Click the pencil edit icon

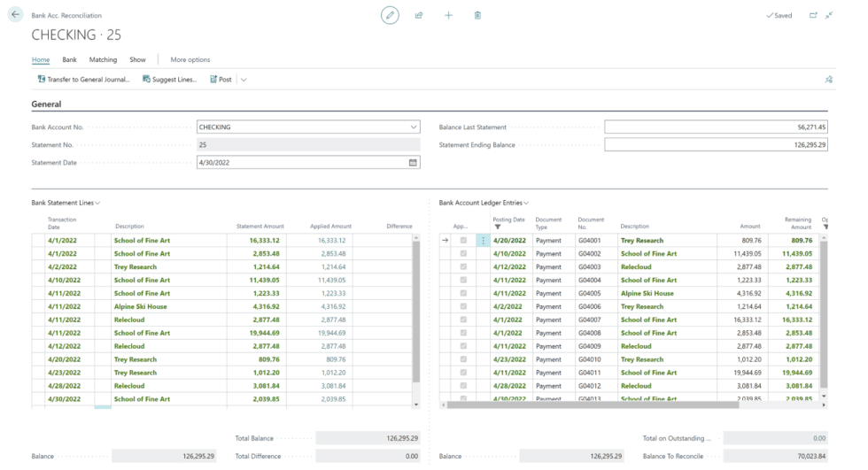click(390, 15)
